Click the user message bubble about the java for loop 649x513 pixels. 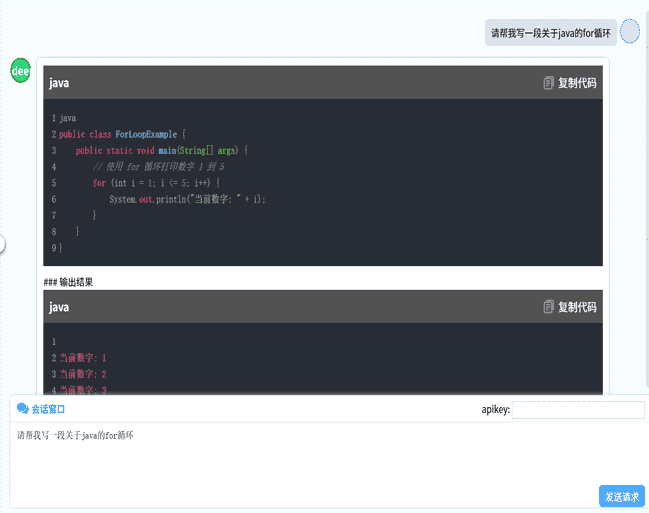point(550,32)
